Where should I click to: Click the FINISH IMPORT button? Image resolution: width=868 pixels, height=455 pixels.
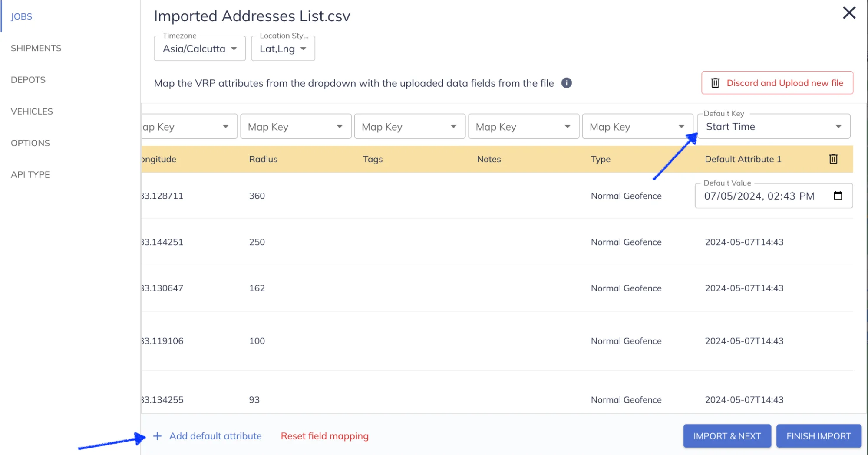pos(818,436)
